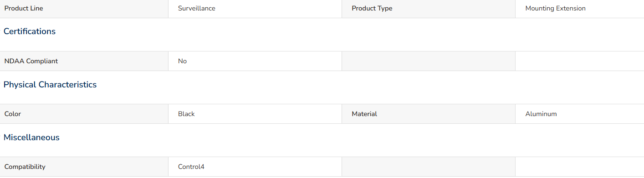Viewport: 644px width, 178px height.
Task: Select the Black color value
Action: coord(186,114)
